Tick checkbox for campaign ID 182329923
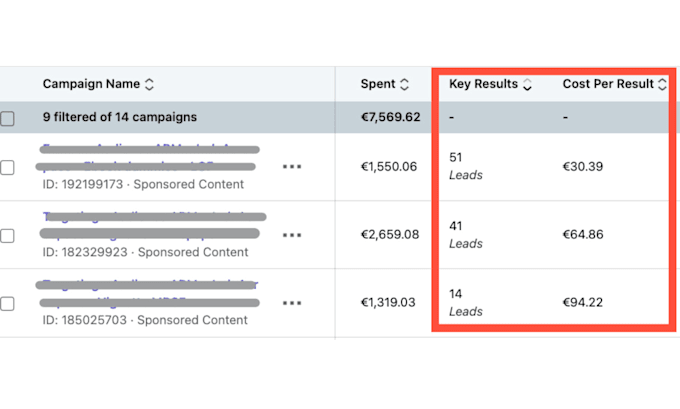Image resolution: width=680 pixels, height=409 pixels. tap(7, 236)
